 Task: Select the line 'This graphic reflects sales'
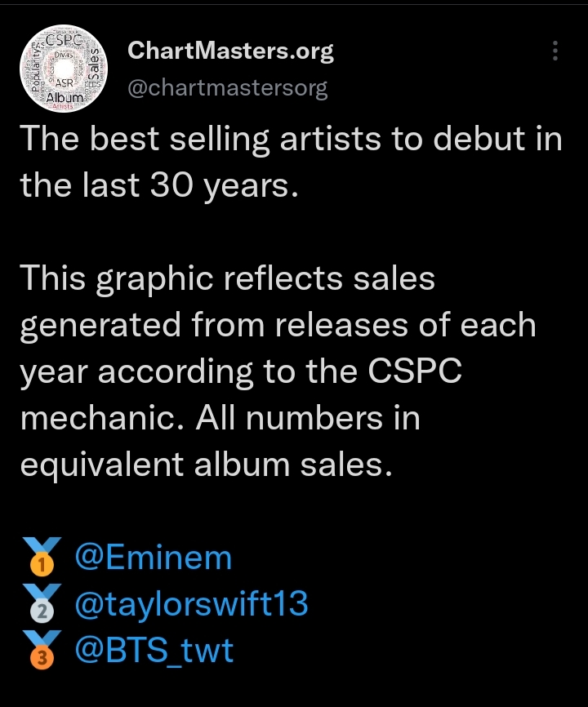pos(228,278)
